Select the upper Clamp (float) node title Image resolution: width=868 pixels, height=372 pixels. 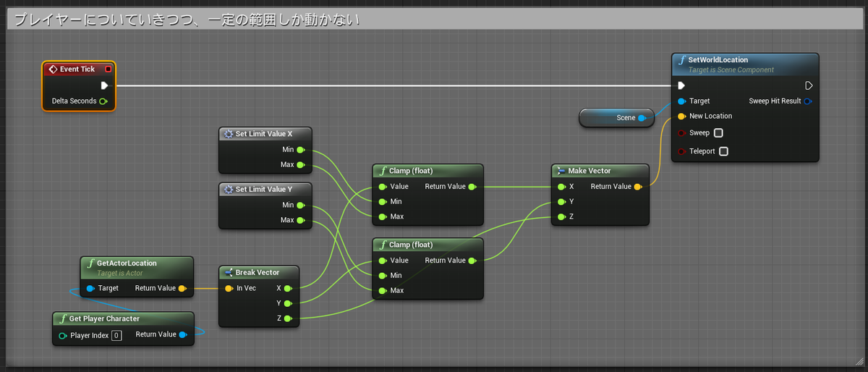tap(411, 171)
